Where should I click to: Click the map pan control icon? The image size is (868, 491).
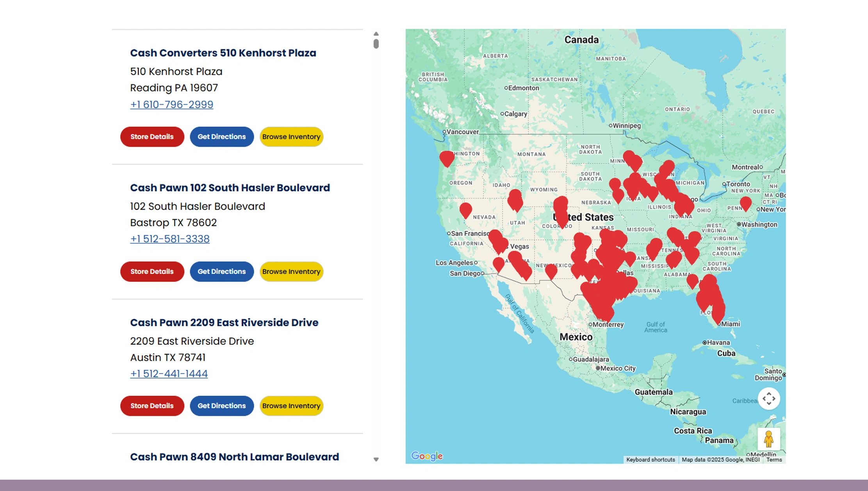769,398
